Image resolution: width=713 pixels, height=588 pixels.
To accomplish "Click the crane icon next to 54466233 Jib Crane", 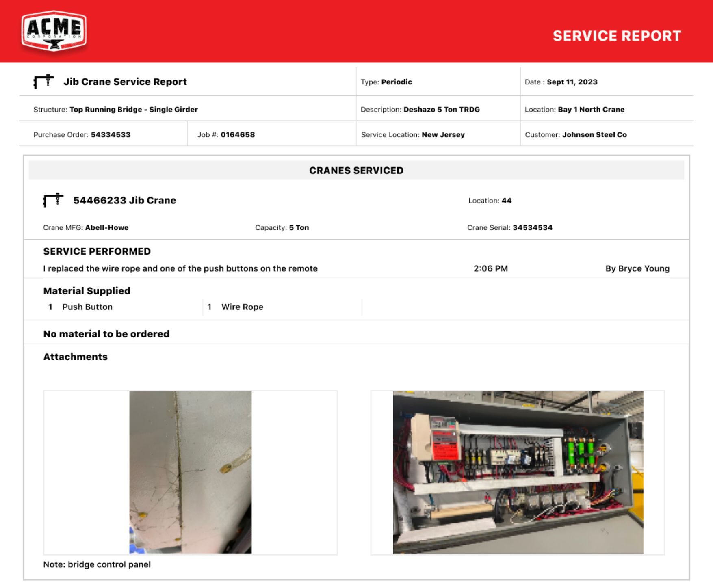I will point(53,200).
